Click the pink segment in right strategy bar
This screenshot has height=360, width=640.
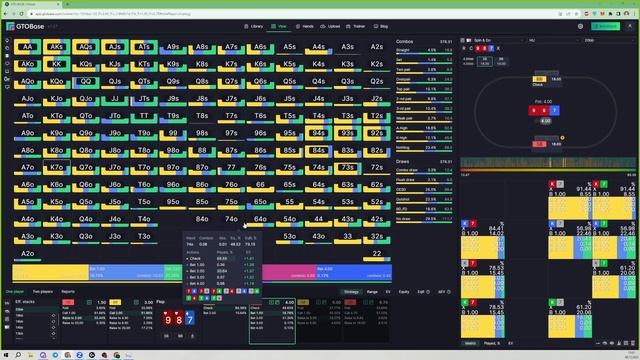coord(289,272)
